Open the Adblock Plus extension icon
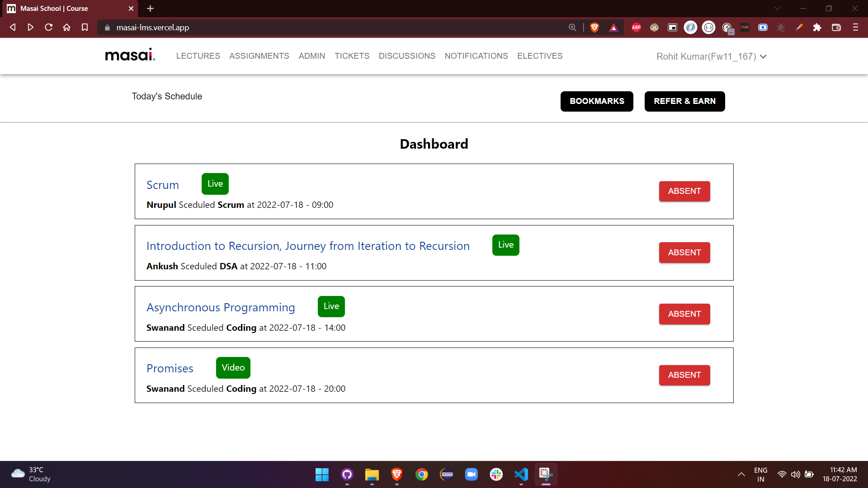This screenshot has width=868, height=488. [636, 28]
